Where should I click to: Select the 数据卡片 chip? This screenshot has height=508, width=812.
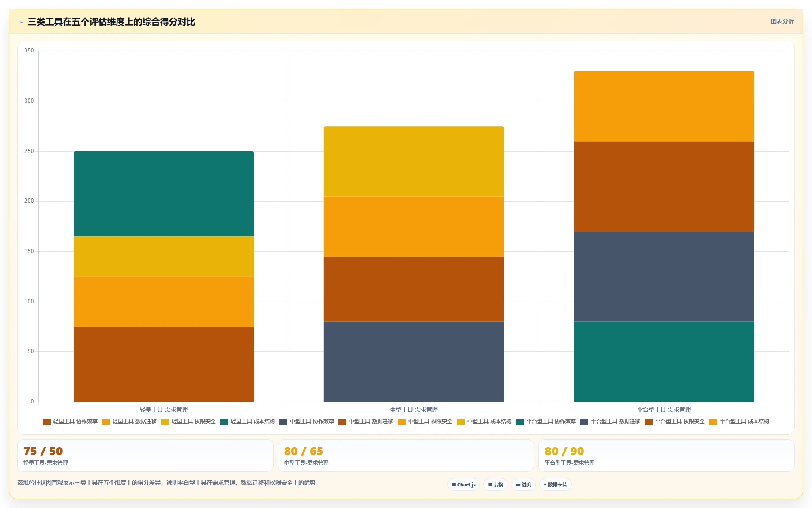click(x=555, y=485)
